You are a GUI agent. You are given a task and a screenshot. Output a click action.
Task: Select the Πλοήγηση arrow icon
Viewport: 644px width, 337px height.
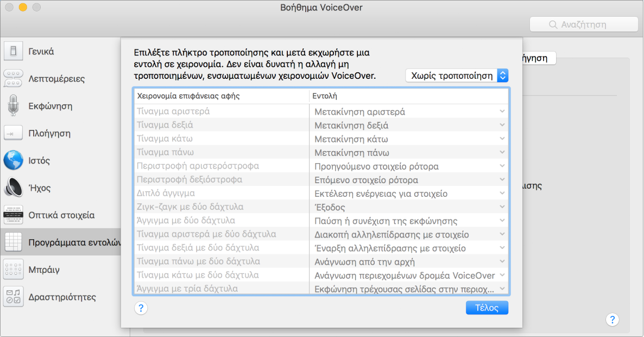pos(13,133)
